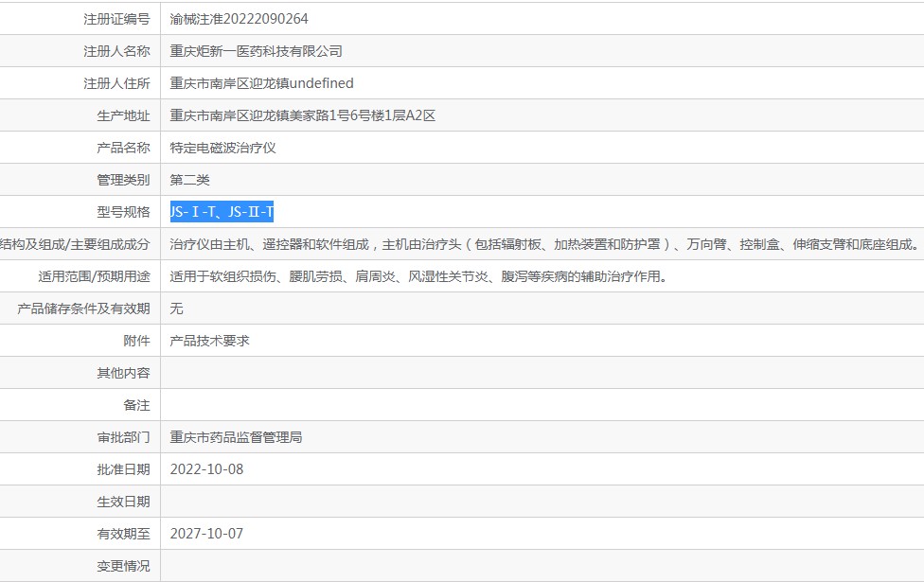Click the intended use text 适用于软组织损伤
The width and height of the screenshot is (924, 582).
[418, 276]
